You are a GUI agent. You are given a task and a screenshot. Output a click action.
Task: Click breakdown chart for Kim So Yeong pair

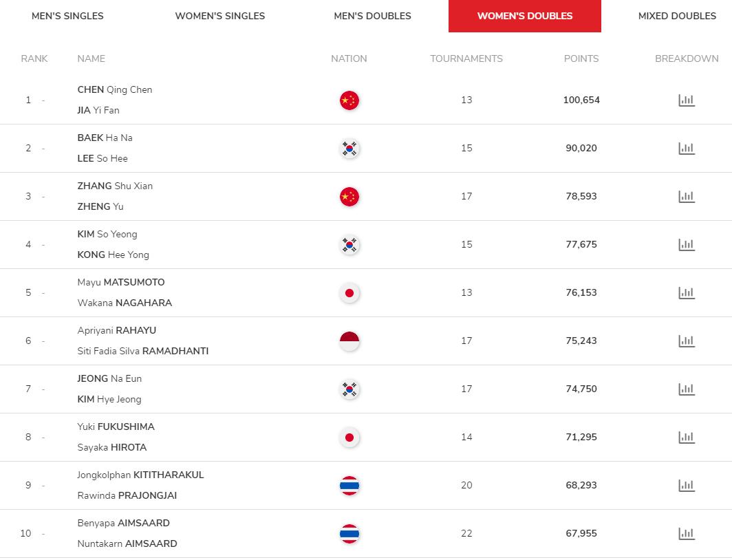[687, 244]
